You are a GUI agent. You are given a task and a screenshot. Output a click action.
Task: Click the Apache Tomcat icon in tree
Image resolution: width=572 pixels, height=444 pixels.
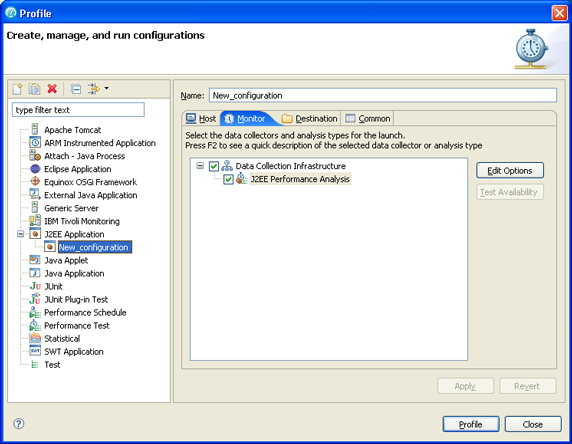[x=35, y=130]
